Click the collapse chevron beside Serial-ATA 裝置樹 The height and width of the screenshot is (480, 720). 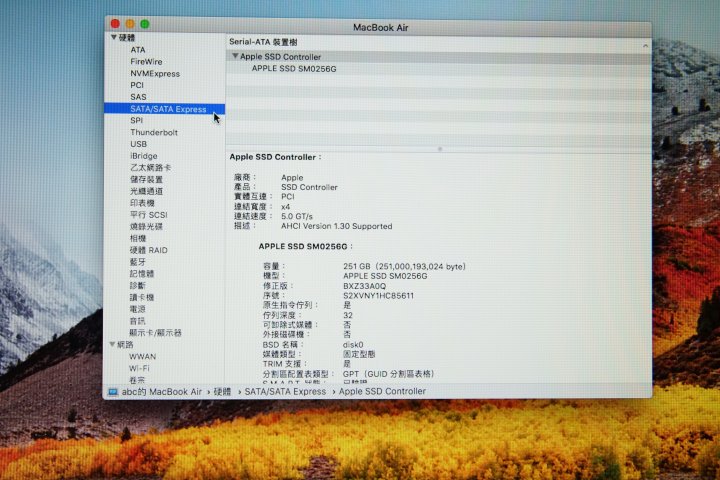[x=645, y=45]
